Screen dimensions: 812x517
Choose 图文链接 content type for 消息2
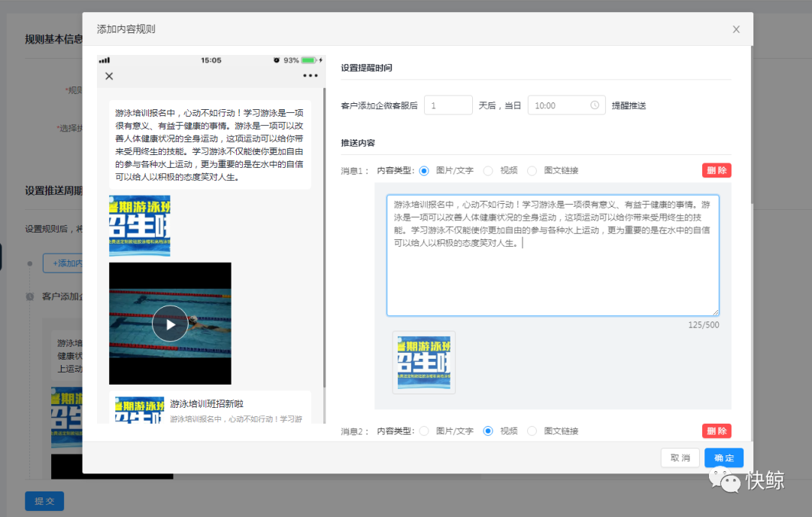click(532, 431)
